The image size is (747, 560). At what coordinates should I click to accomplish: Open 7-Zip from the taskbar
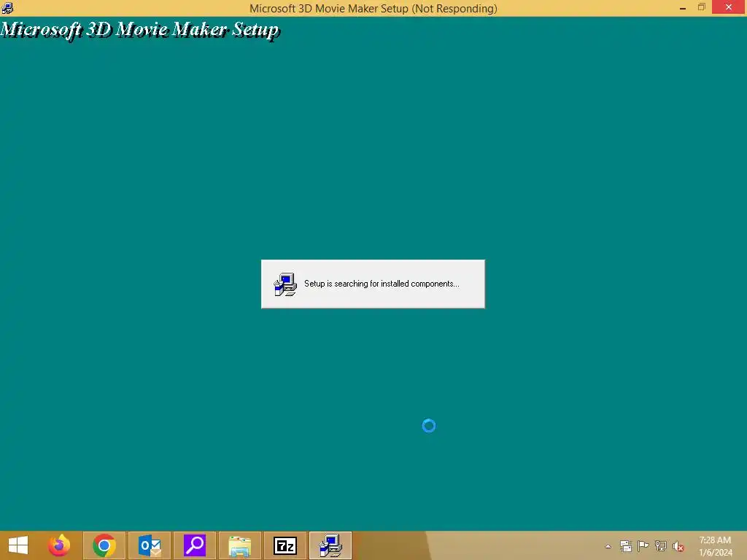pyautogui.click(x=285, y=545)
